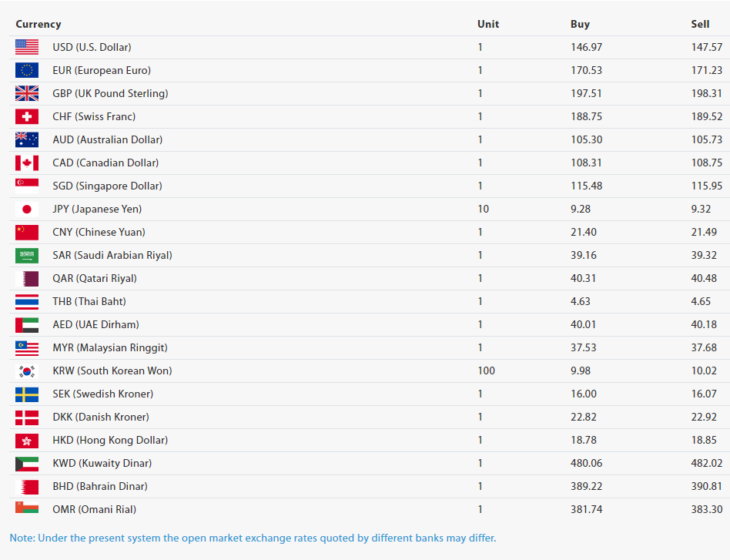Select the CNY (Chinese Yuan) row label
The height and width of the screenshot is (560, 730).
99,232
